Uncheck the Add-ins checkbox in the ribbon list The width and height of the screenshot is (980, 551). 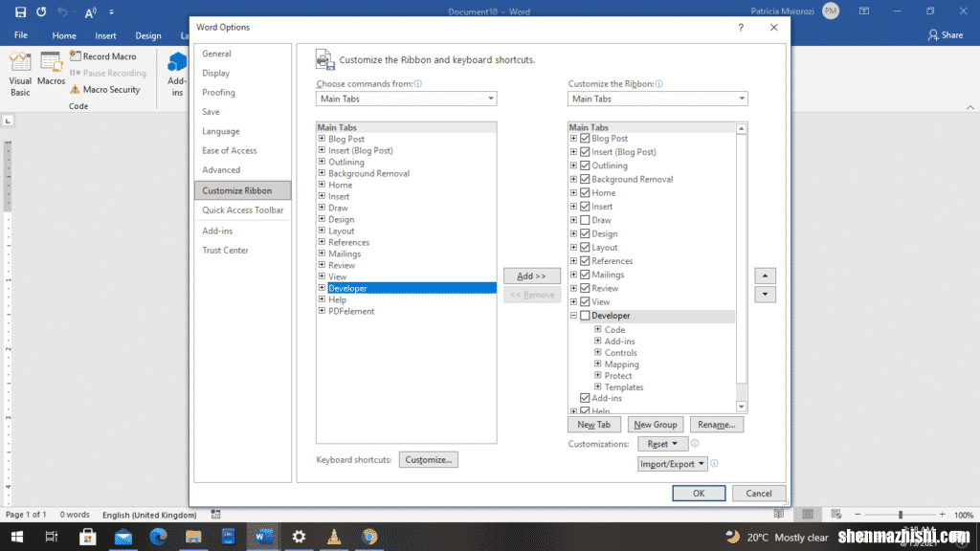click(x=585, y=398)
